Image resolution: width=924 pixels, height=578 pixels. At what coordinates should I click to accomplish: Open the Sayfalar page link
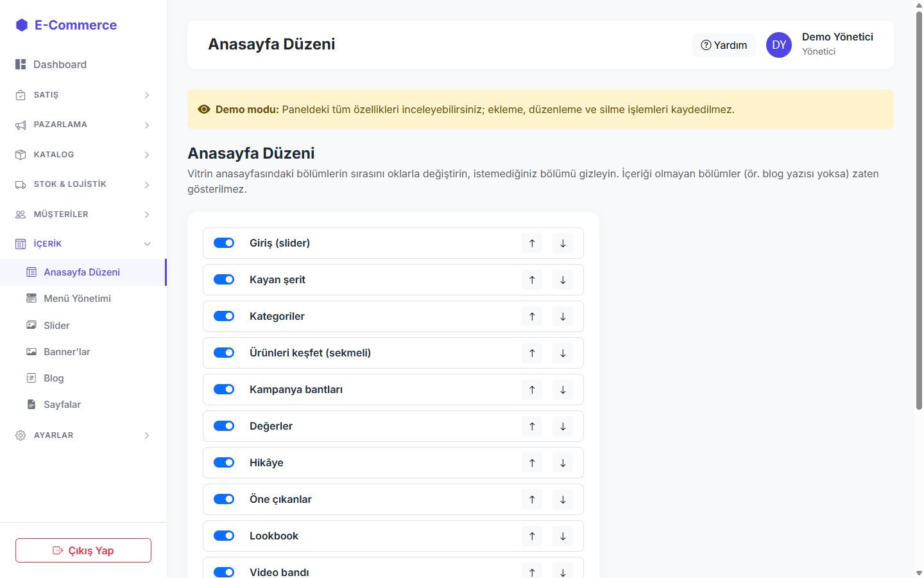coord(83,405)
